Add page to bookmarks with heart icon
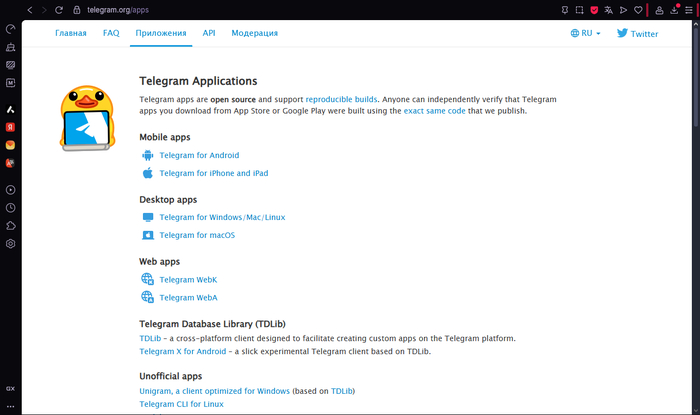The image size is (700, 415). 638,10
